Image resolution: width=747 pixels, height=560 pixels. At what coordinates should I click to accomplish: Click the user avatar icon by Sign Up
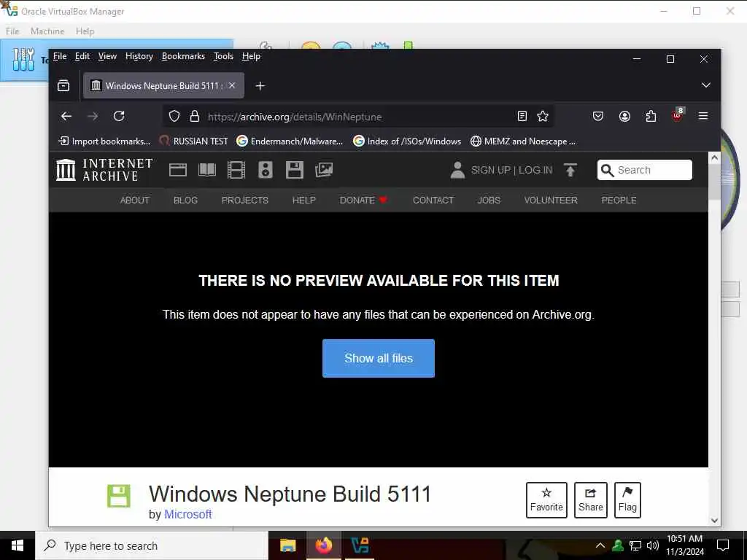457,170
